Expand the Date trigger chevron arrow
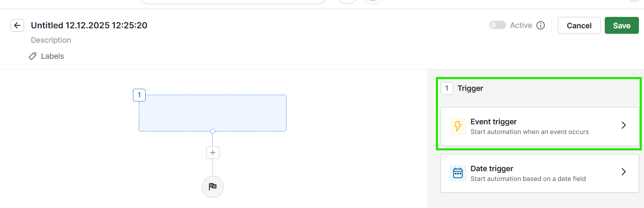 click(x=624, y=172)
